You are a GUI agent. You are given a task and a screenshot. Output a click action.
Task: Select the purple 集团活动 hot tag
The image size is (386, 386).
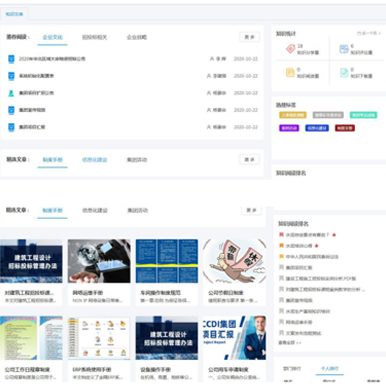[x=289, y=128]
